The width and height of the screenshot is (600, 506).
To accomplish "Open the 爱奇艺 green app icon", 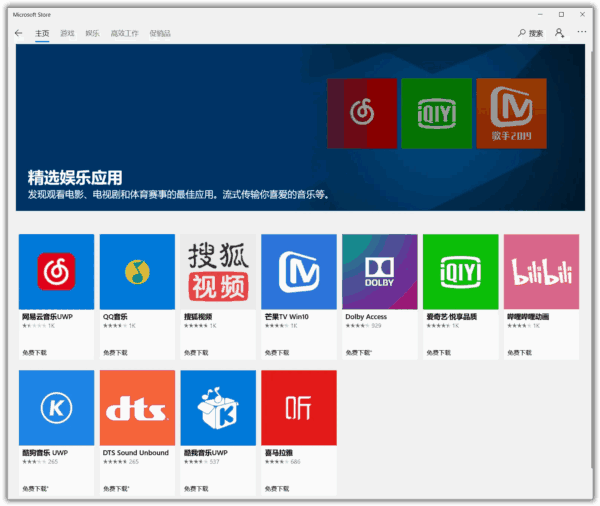I will [x=460, y=271].
